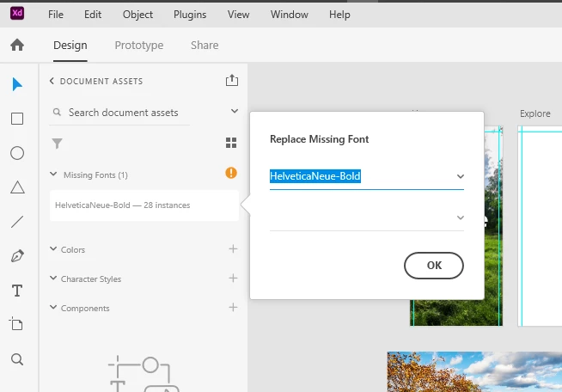
Task: Select the Line tool
Action: (17, 222)
